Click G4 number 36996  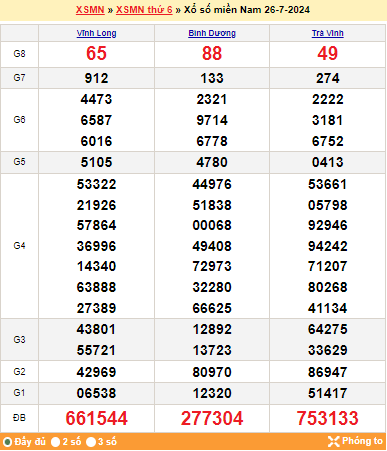tap(96, 246)
